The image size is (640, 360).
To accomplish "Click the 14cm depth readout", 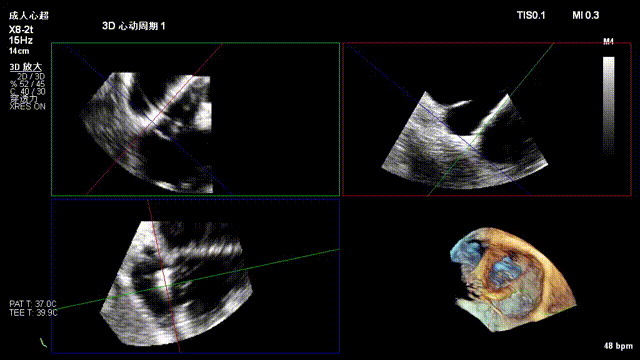I will click(x=19, y=51).
